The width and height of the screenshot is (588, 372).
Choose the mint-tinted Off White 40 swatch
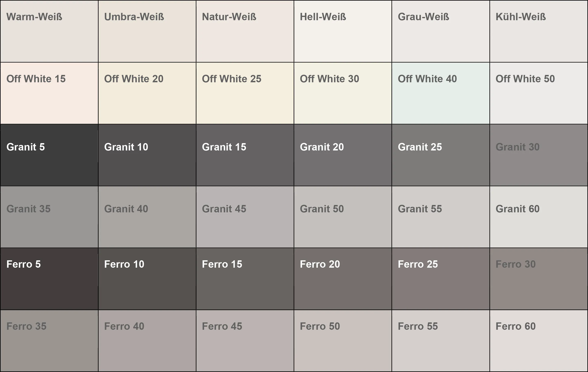[x=441, y=93]
